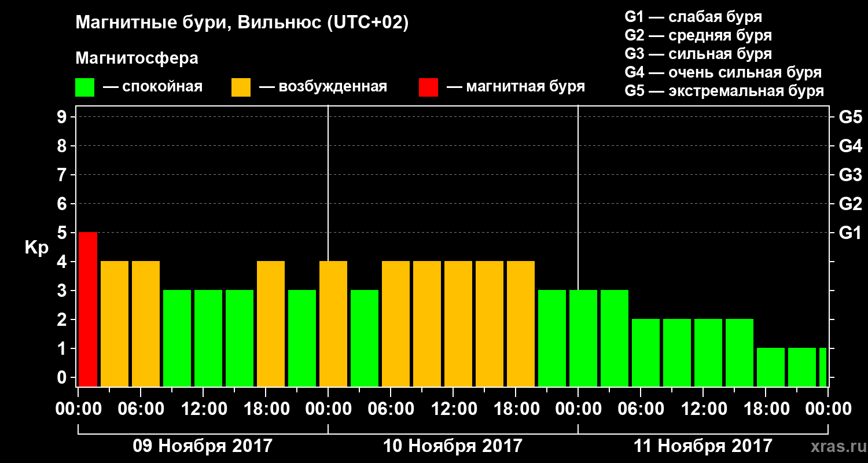The height and width of the screenshot is (463, 868).
Task: Click the 'G3 — сильная буря' legend line
Action: (x=698, y=54)
